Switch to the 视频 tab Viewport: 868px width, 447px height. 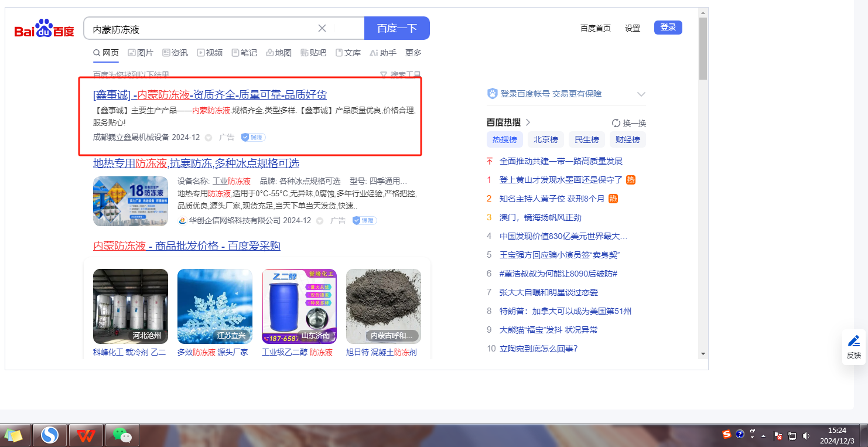point(210,53)
